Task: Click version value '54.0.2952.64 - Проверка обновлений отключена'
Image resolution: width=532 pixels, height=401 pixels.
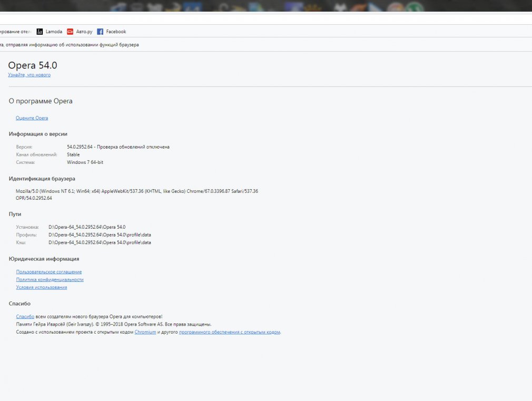Action: click(118, 147)
